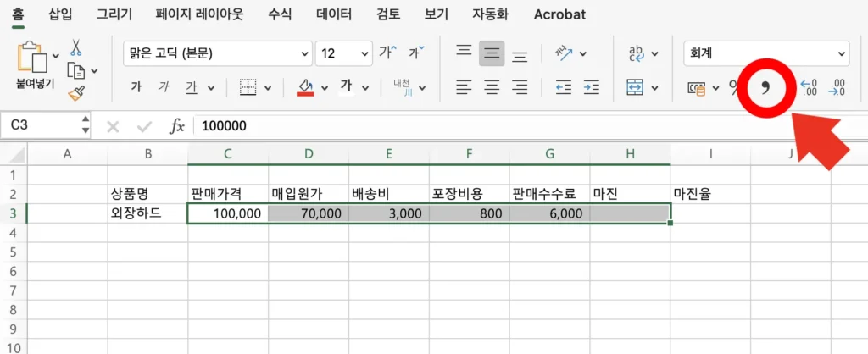Cancel formula entry with X icon
Screen dimensions: 868x354
tap(113, 127)
